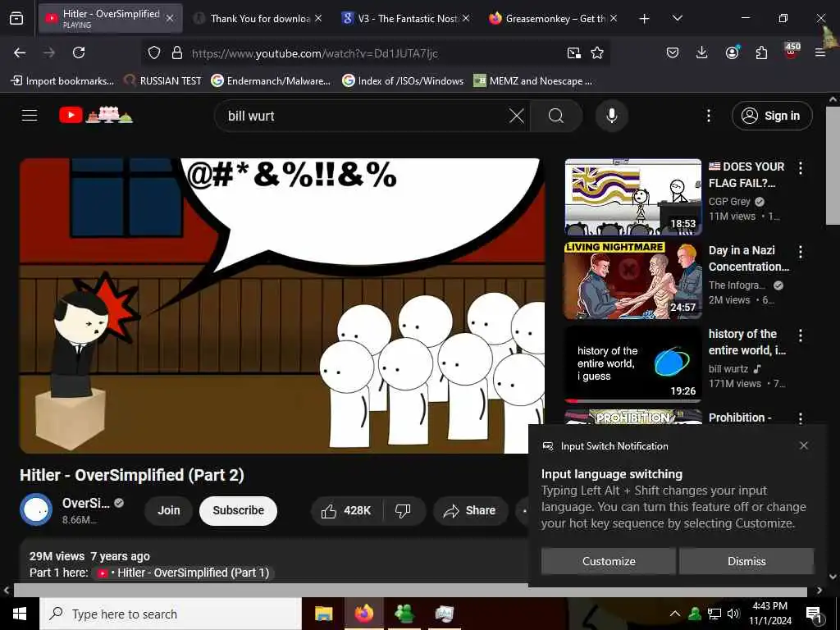
Task: Open Import bookmarks bookmark
Action: [62, 81]
